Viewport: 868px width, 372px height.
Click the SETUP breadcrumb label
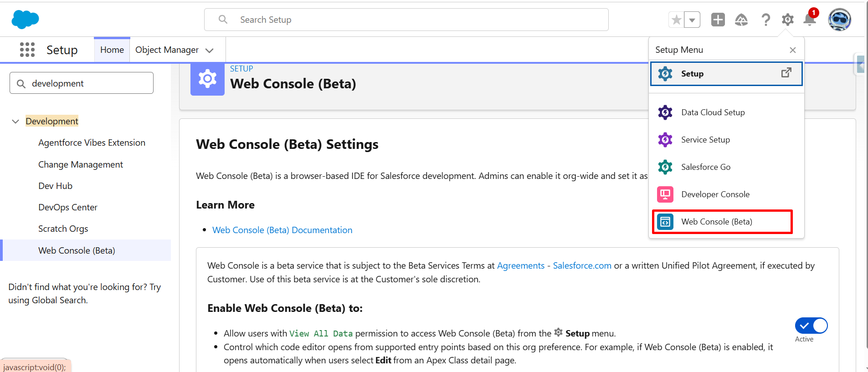pyautogui.click(x=241, y=69)
